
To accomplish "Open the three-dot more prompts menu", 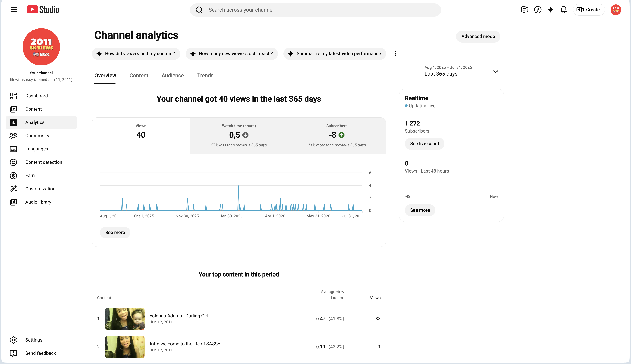I will [x=395, y=53].
